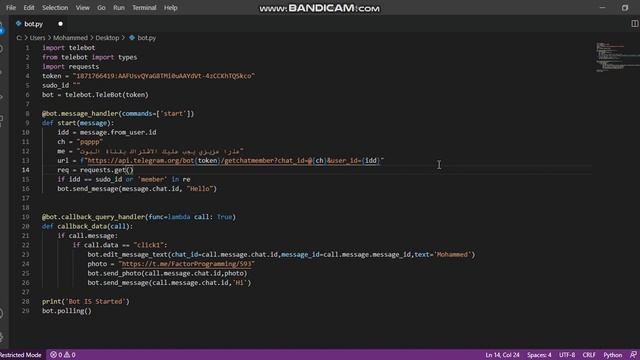
Task: Click the Restricted Mode status indicator
Action: (21, 355)
